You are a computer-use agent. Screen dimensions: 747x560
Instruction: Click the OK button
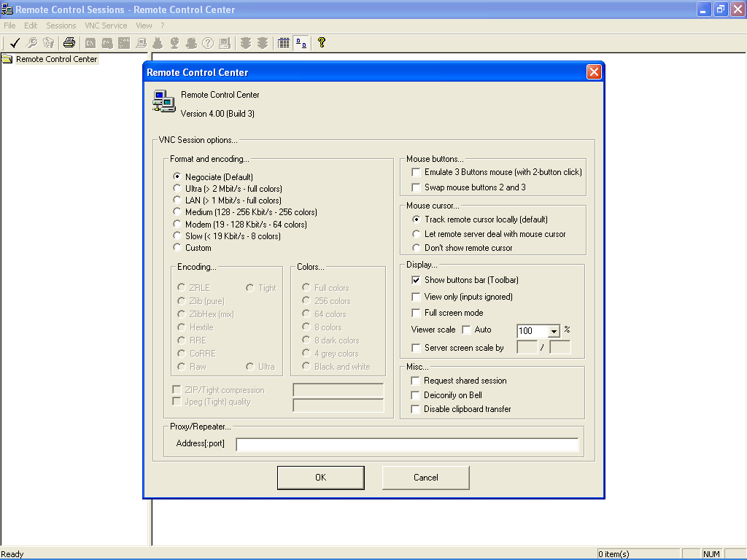(321, 478)
